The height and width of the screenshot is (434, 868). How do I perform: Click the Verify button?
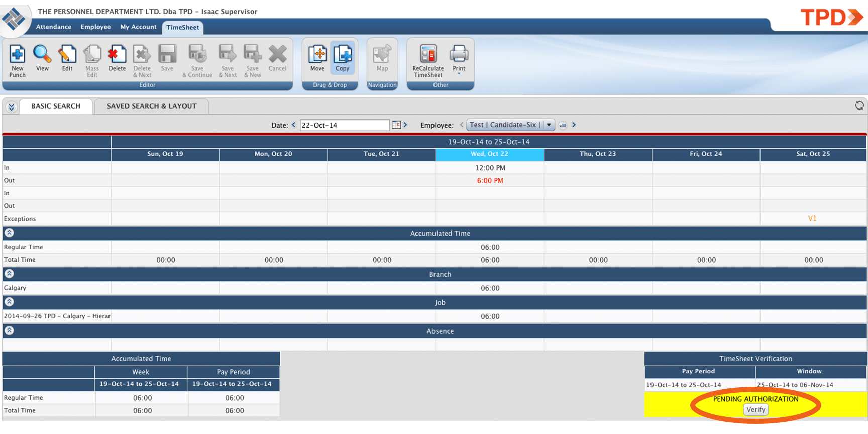click(755, 409)
